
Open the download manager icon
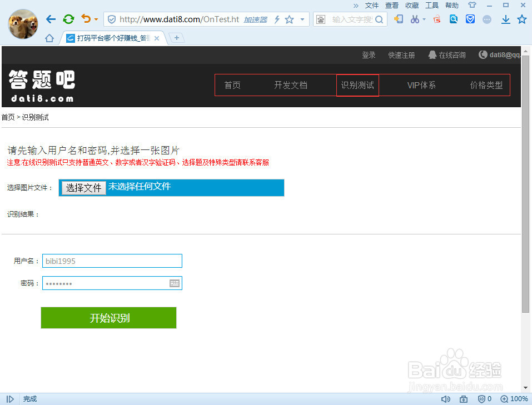pos(506,19)
